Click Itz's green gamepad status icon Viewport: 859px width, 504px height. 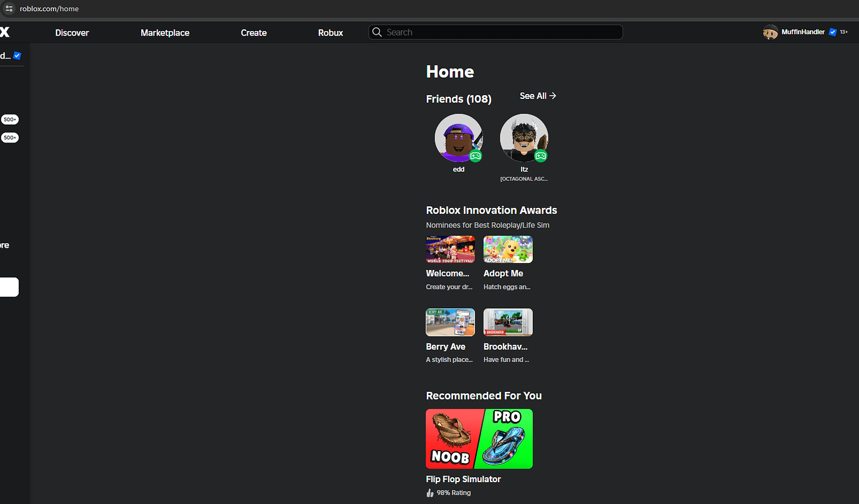coord(542,156)
